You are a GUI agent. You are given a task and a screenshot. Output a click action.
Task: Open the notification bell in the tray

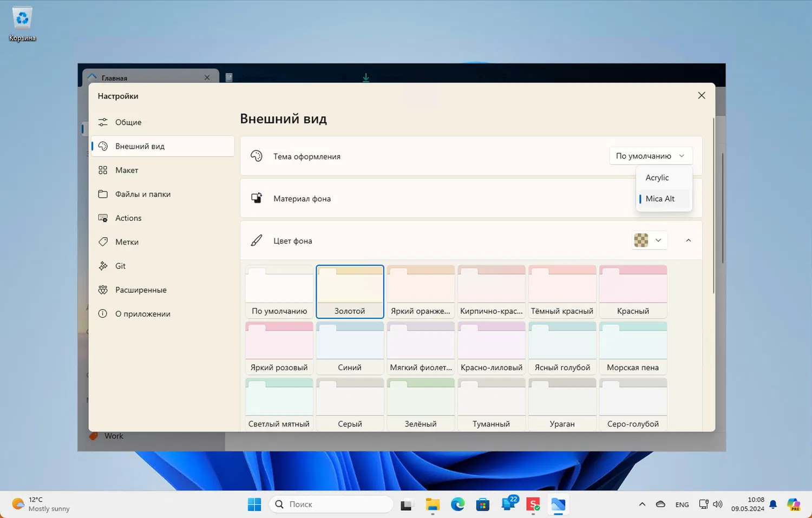pos(773,504)
